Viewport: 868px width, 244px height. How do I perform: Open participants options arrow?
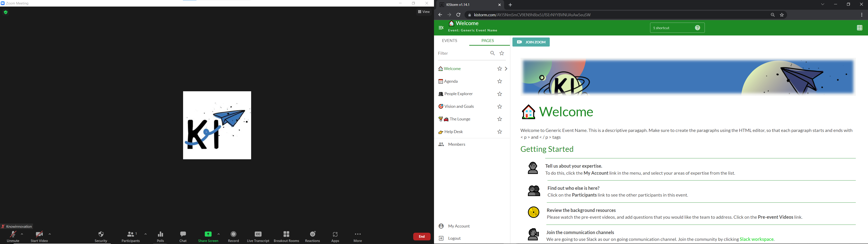point(146,234)
